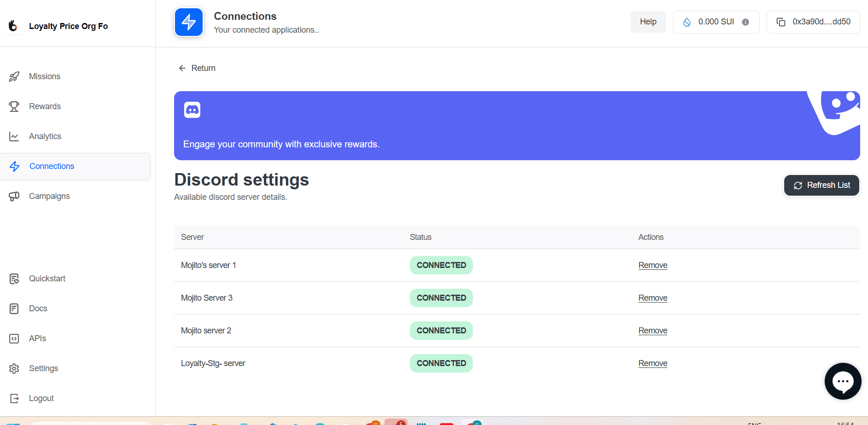The height and width of the screenshot is (425, 868).
Task: Select Campaigns in the sidebar
Action: 49,196
